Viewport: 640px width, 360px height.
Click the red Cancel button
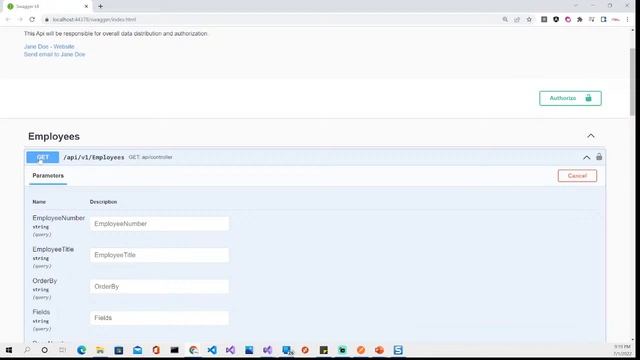(577, 176)
